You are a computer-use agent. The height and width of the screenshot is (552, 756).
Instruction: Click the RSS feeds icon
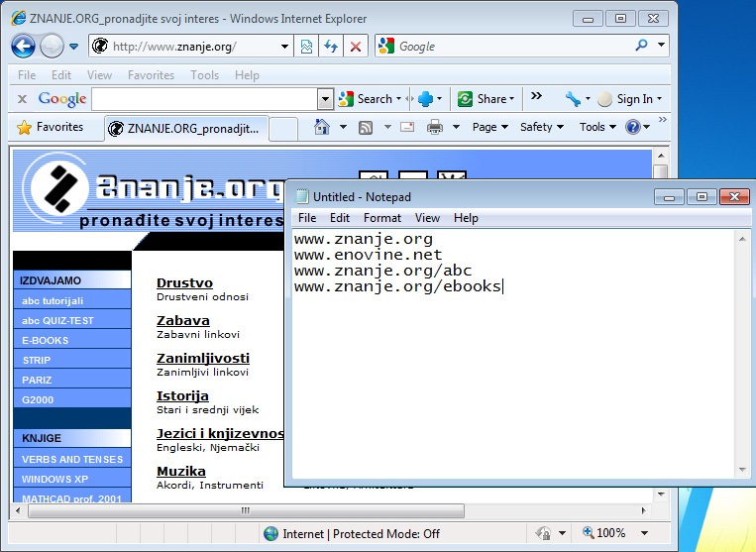pyautogui.click(x=366, y=127)
